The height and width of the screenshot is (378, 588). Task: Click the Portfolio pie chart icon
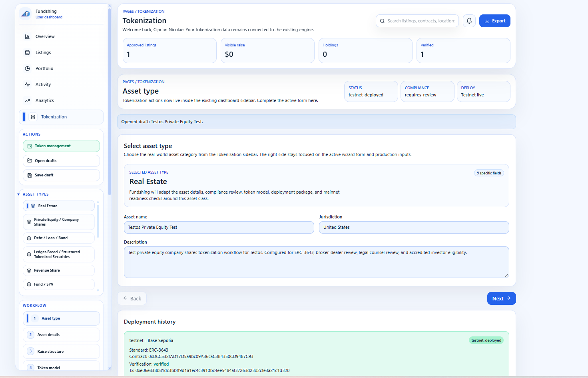27,68
